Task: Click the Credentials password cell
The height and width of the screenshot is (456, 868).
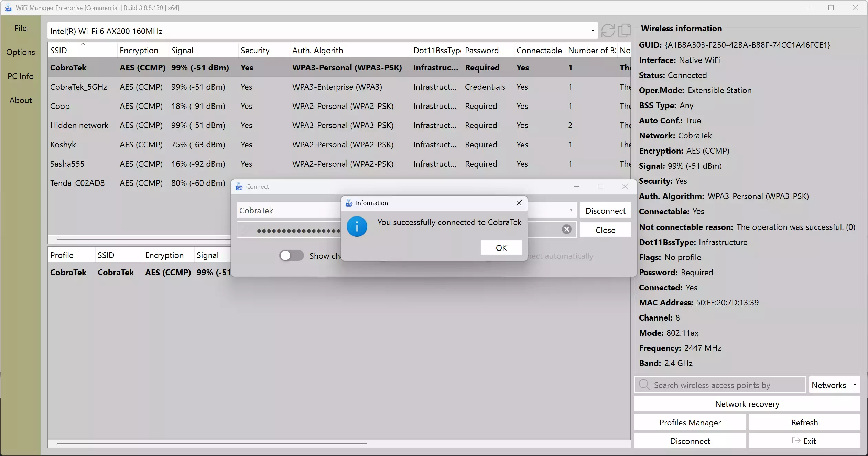Action: (x=485, y=87)
